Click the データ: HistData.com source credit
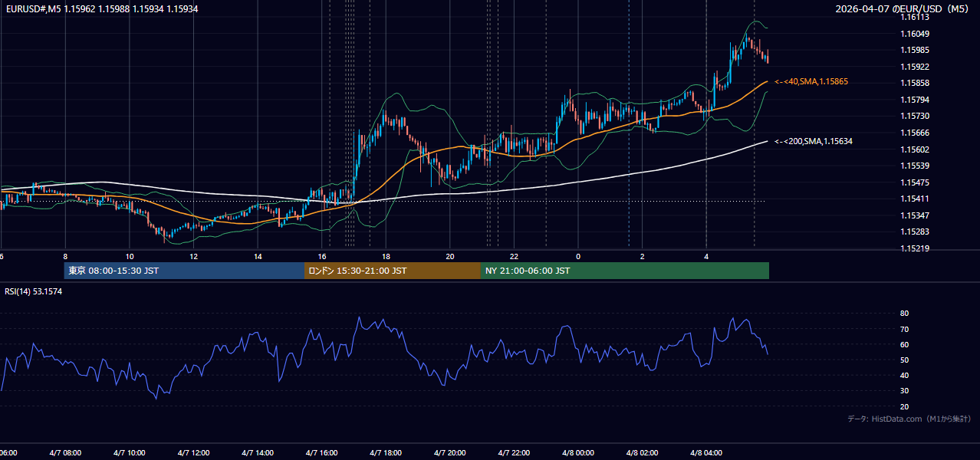 click(x=909, y=419)
